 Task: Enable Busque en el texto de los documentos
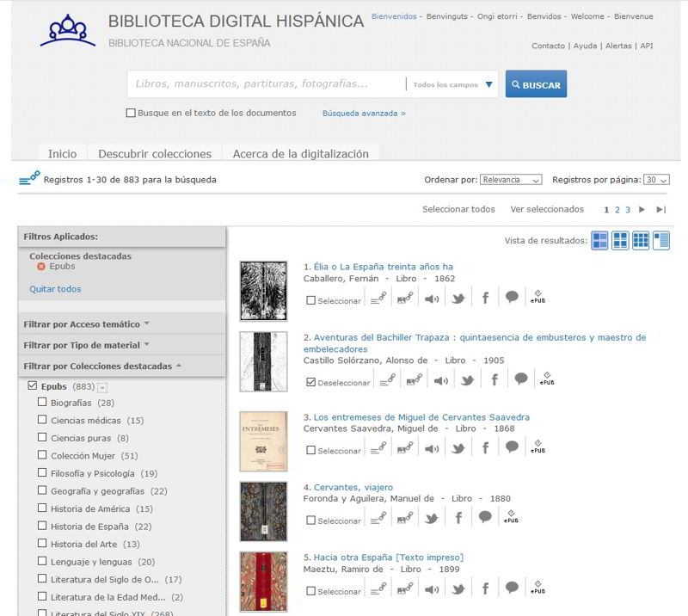coord(130,113)
